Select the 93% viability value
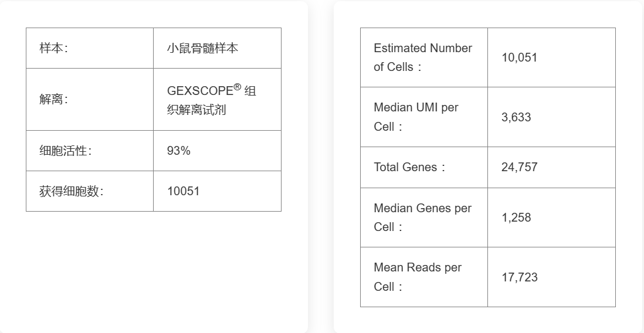 (178, 151)
